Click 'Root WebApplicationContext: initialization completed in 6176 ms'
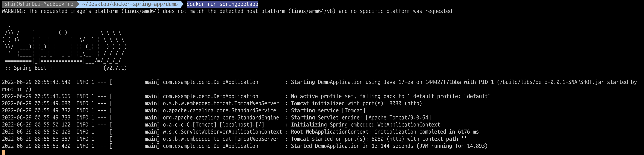The width and height of the screenshot is (644, 155). (x=385, y=132)
